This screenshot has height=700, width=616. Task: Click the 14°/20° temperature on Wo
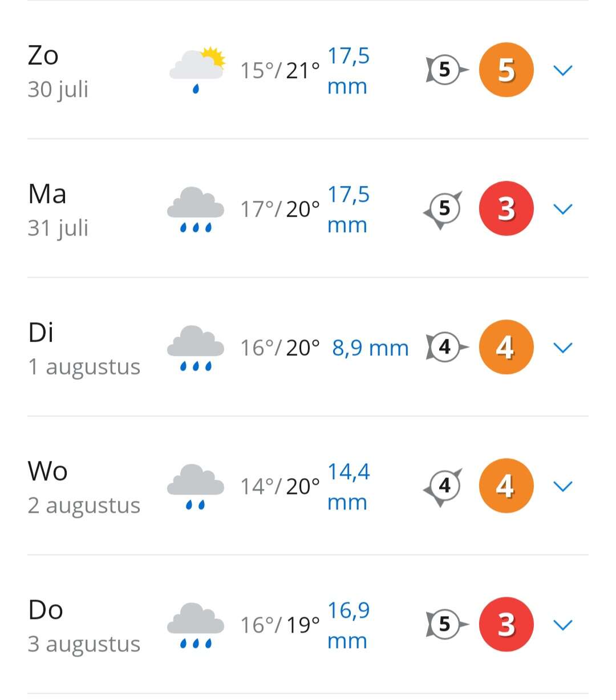(x=279, y=487)
